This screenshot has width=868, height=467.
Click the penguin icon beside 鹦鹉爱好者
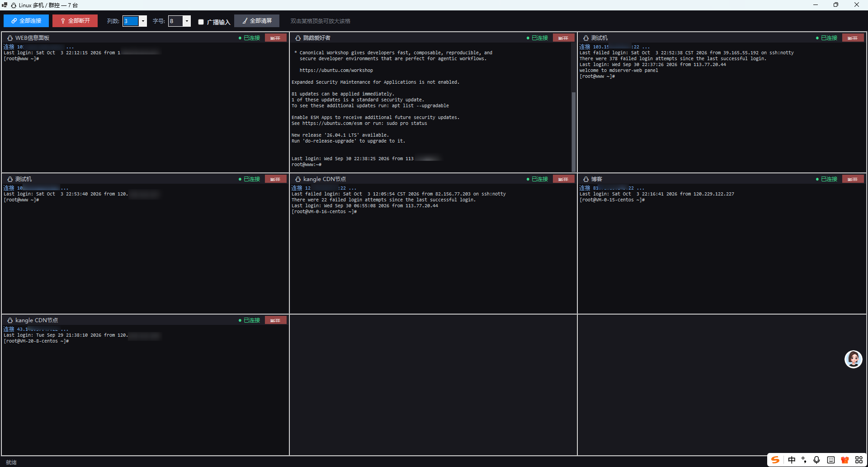point(298,38)
